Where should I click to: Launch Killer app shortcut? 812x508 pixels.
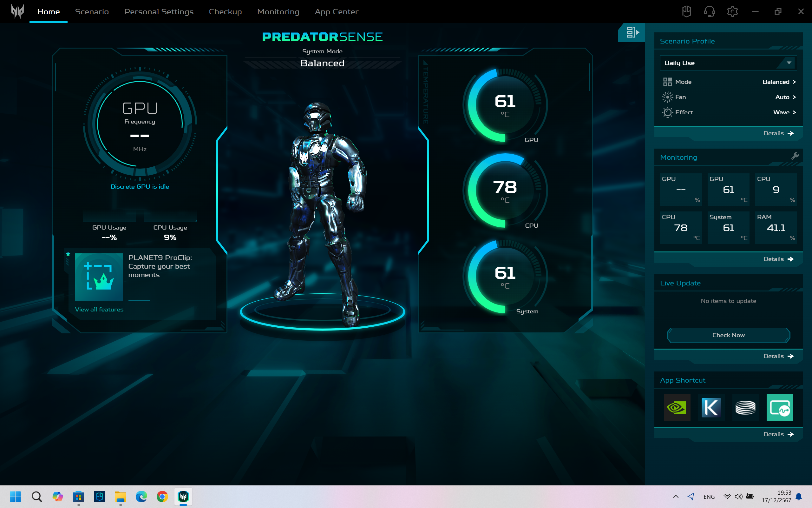(x=711, y=408)
